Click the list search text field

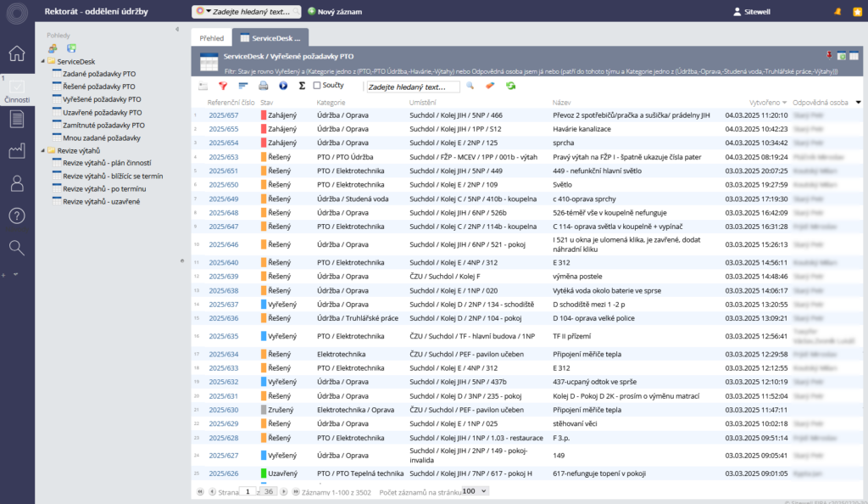[413, 87]
